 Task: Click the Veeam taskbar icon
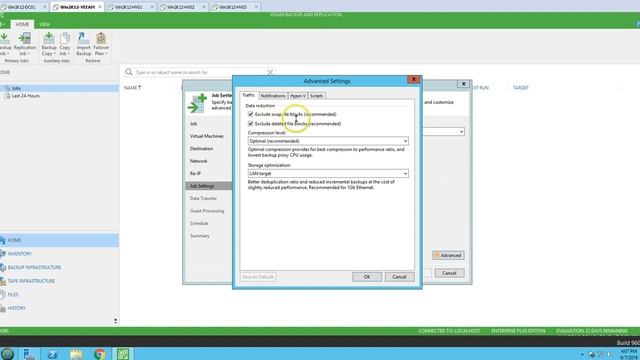pos(123,353)
